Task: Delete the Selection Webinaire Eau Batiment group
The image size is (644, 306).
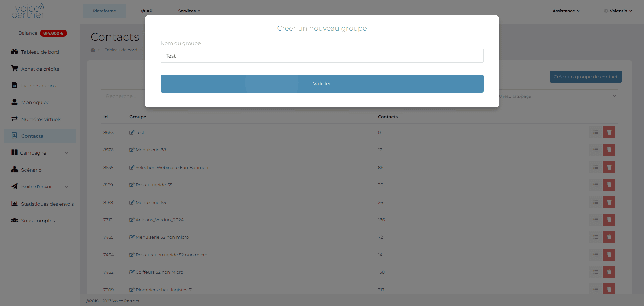Action: (609, 167)
